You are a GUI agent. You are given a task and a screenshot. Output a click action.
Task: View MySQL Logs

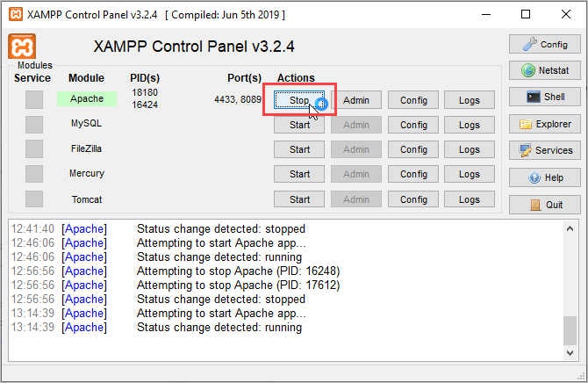(x=470, y=125)
